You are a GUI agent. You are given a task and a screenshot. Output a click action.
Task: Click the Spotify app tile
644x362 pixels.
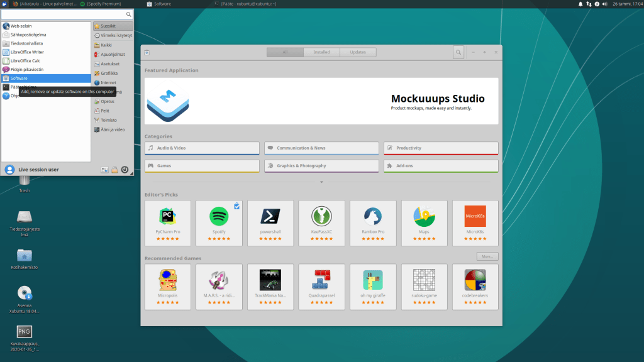(x=219, y=222)
